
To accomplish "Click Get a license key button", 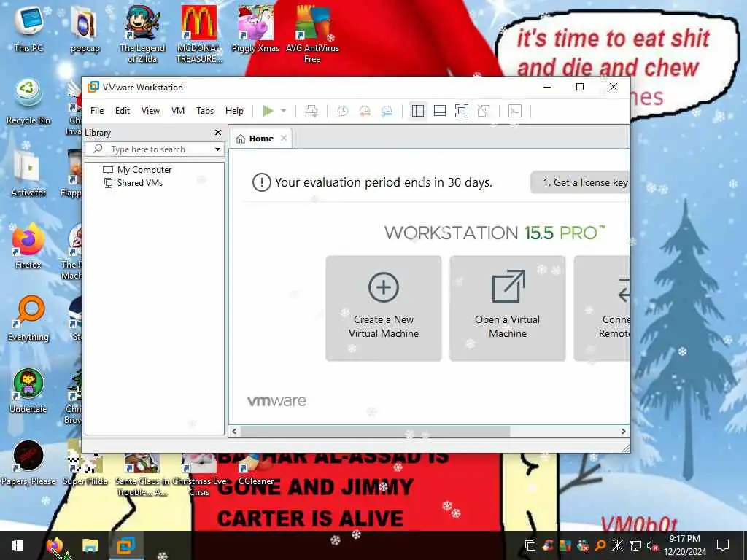I will pyautogui.click(x=580, y=182).
